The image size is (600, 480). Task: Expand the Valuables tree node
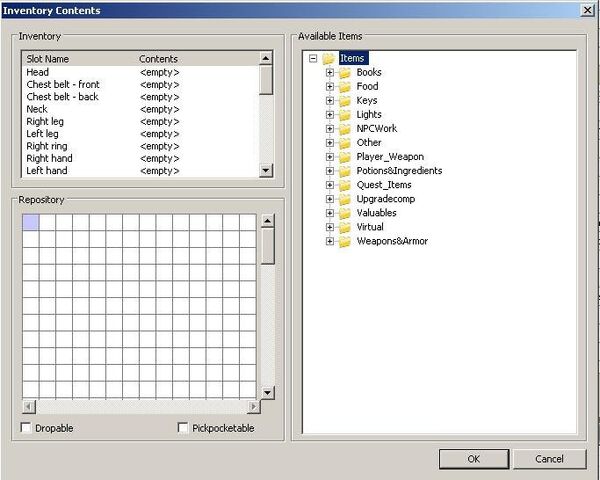point(329,213)
